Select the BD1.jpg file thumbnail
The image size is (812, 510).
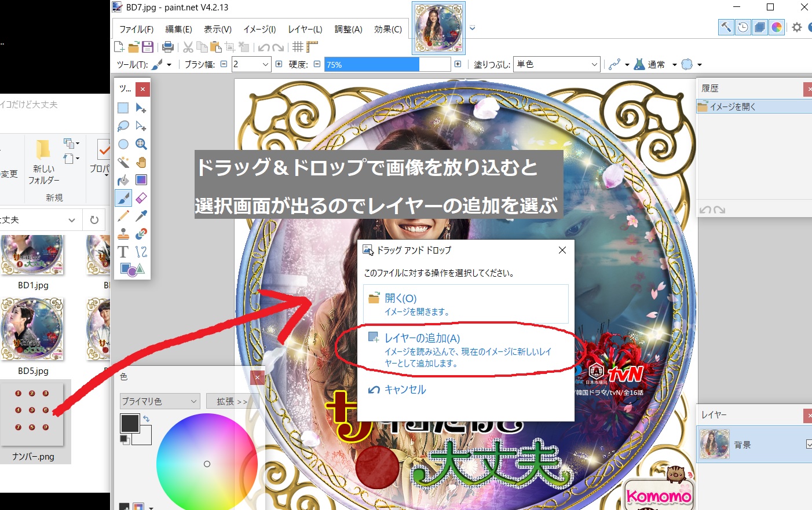[x=33, y=255]
